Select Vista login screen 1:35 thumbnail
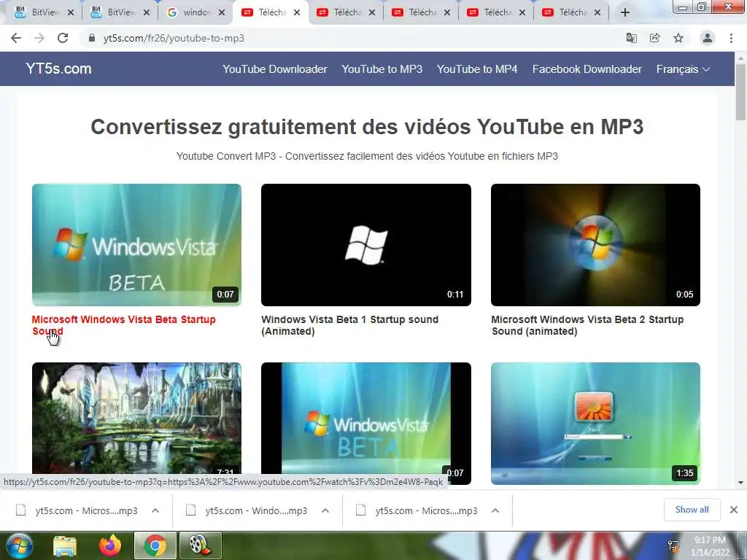Viewport: 747px width, 560px height. [595, 424]
